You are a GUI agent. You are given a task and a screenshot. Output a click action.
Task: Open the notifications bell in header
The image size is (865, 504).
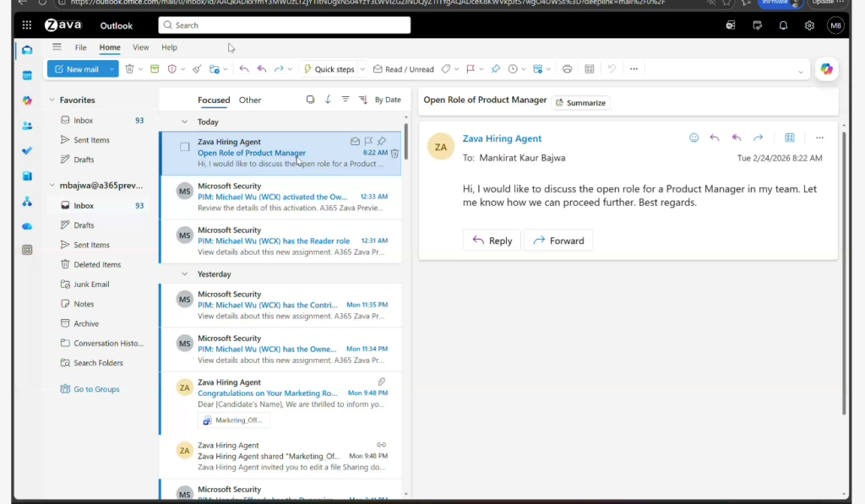click(783, 25)
